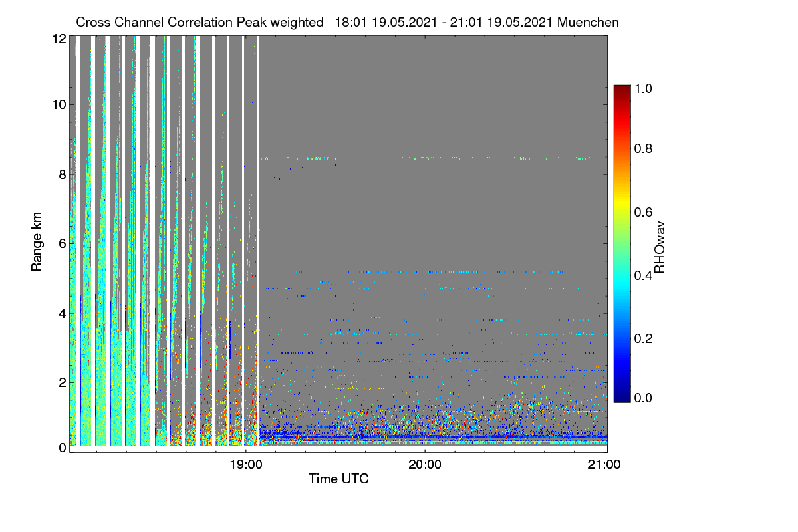The image size is (798, 532).
Task: Click the 6 tick label on the range axis
Action: coord(62,243)
